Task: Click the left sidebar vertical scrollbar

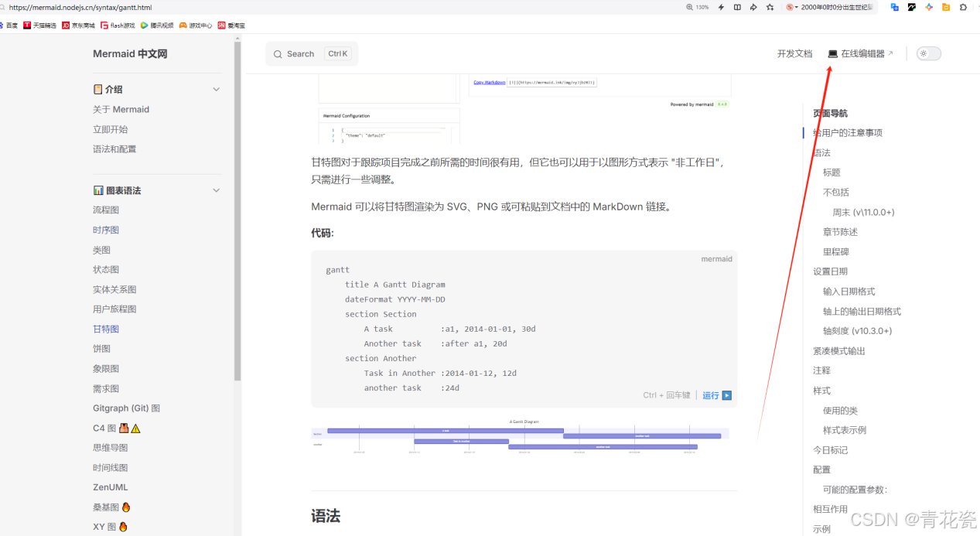Action: (238, 210)
